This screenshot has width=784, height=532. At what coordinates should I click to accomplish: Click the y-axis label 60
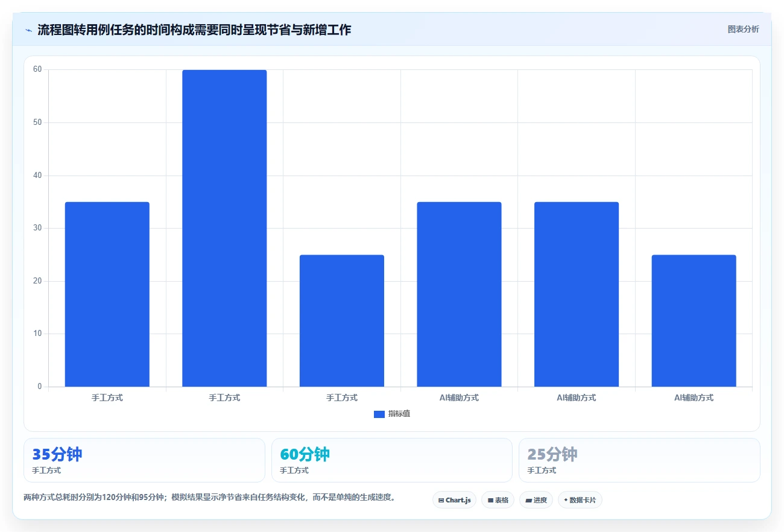click(37, 69)
